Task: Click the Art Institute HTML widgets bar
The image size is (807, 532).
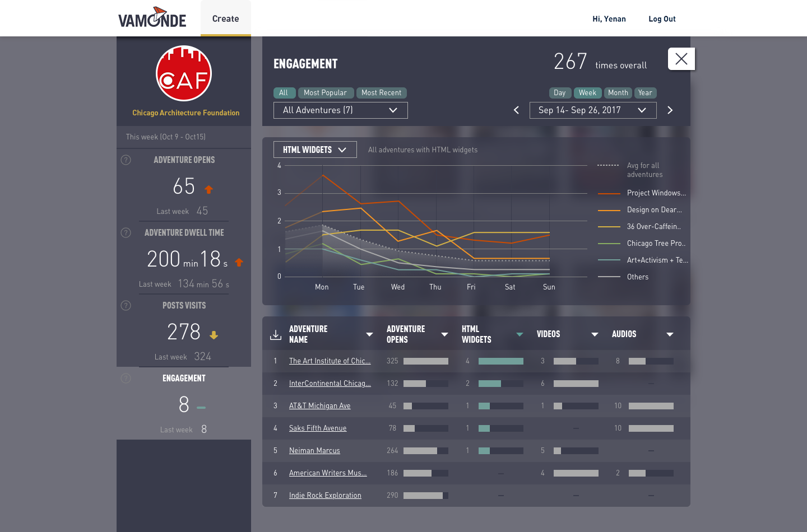Action: [x=501, y=361]
